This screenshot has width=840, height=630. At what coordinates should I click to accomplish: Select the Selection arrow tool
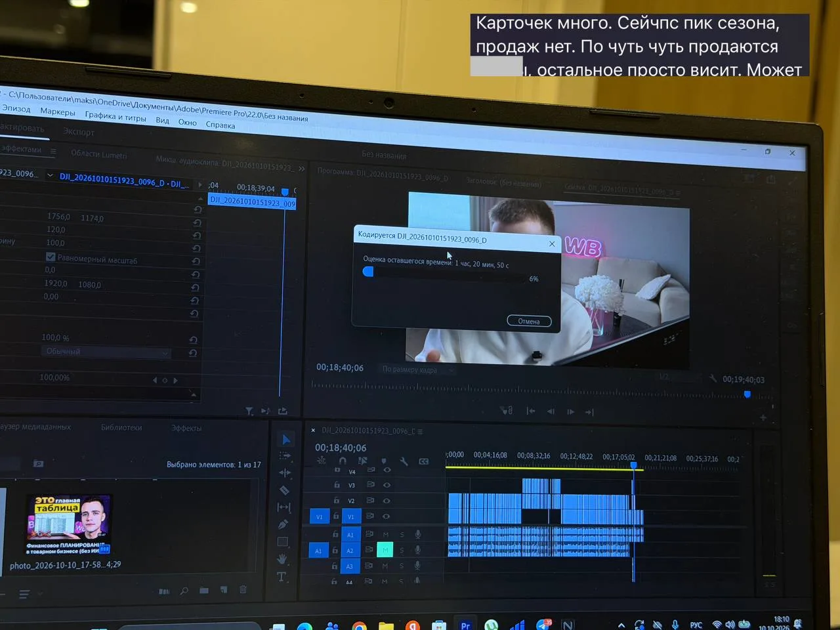click(x=285, y=440)
